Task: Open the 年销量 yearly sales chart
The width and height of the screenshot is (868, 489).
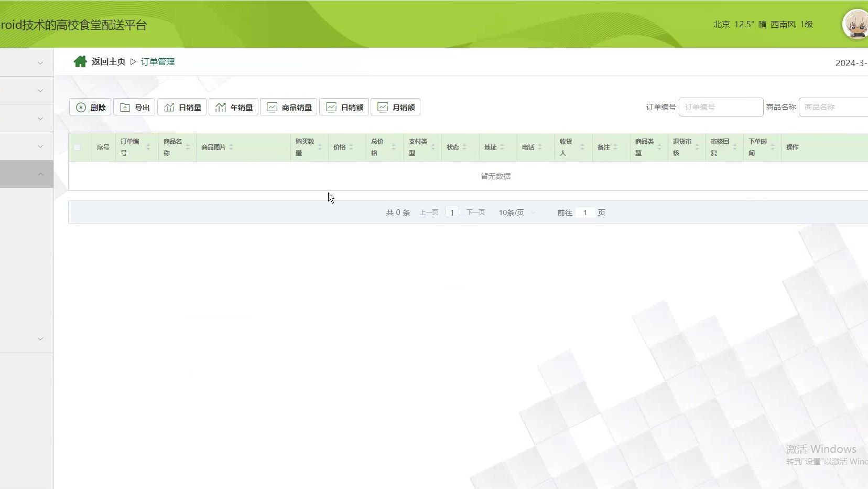Action: tap(233, 107)
